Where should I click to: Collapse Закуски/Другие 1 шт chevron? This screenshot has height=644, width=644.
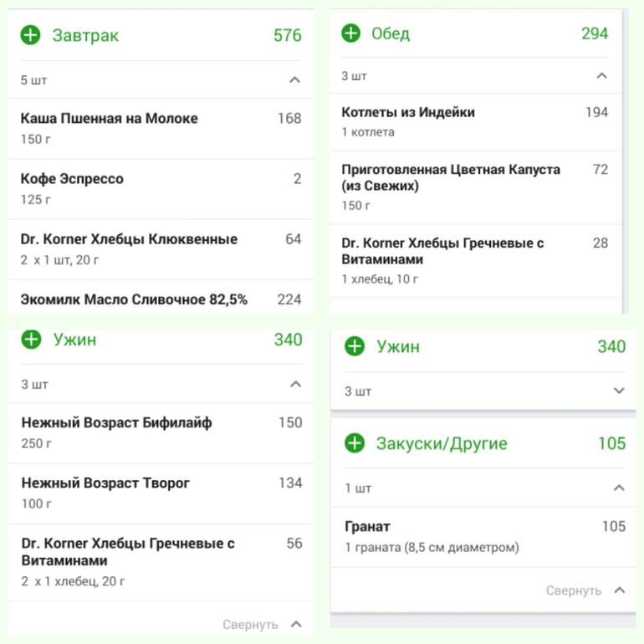[x=619, y=488]
